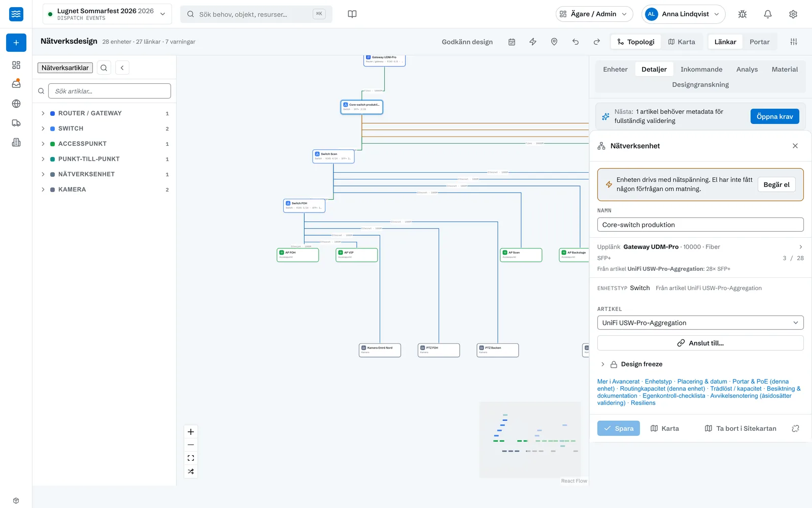Open the Artikel dropdown UniFi USW-Pro-Aggregation

click(700, 323)
